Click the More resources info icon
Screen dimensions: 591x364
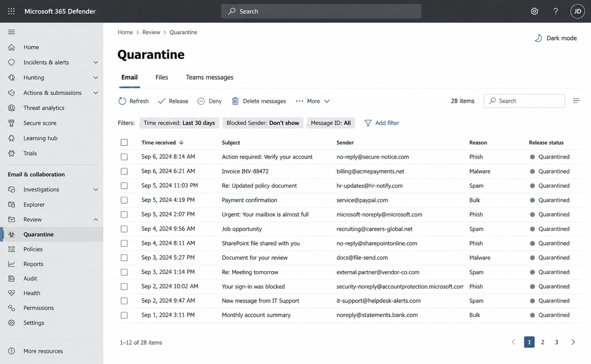(x=11, y=351)
